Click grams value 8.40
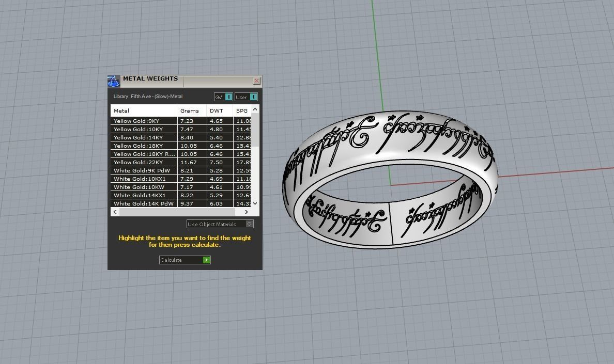The height and width of the screenshot is (364, 614). [187, 138]
